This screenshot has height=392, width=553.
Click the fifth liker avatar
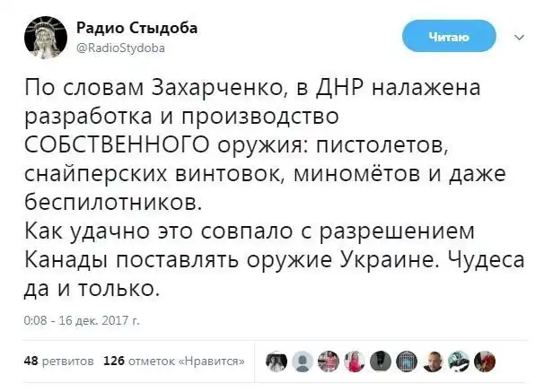(x=382, y=361)
